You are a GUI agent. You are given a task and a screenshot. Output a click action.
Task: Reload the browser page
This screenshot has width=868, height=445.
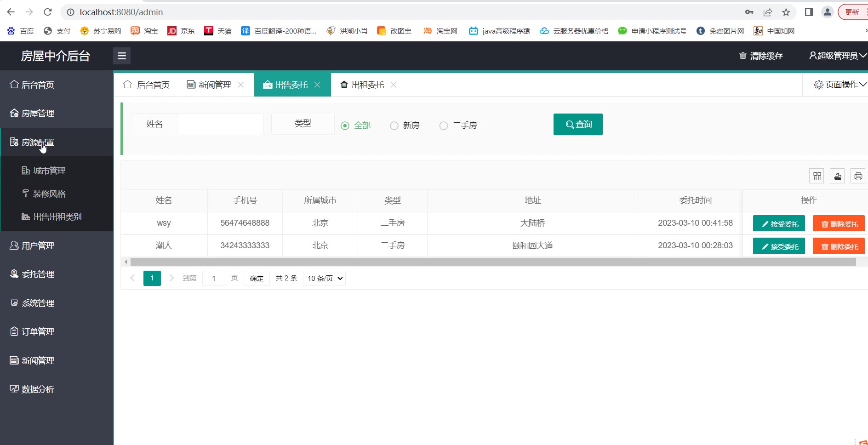(x=48, y=12)
